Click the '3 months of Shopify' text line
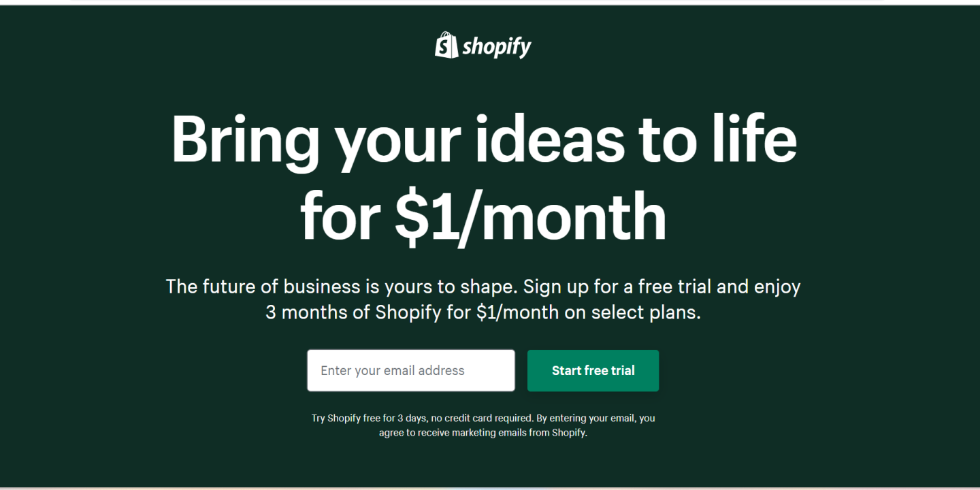The height and width of the screenshot is (490, 980). pos(483,313)
